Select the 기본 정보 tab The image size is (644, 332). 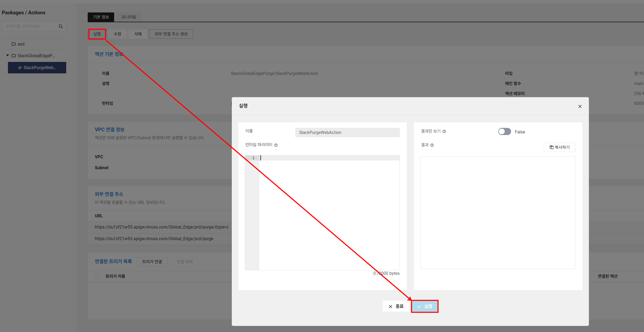click(x=101, y=17)
